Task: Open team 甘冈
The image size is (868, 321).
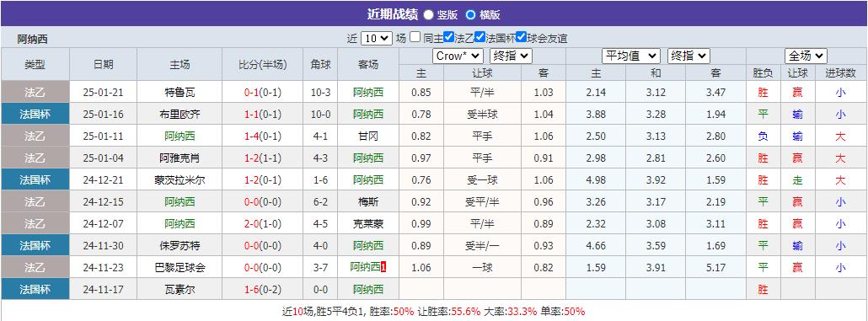Action: point(368,136)
